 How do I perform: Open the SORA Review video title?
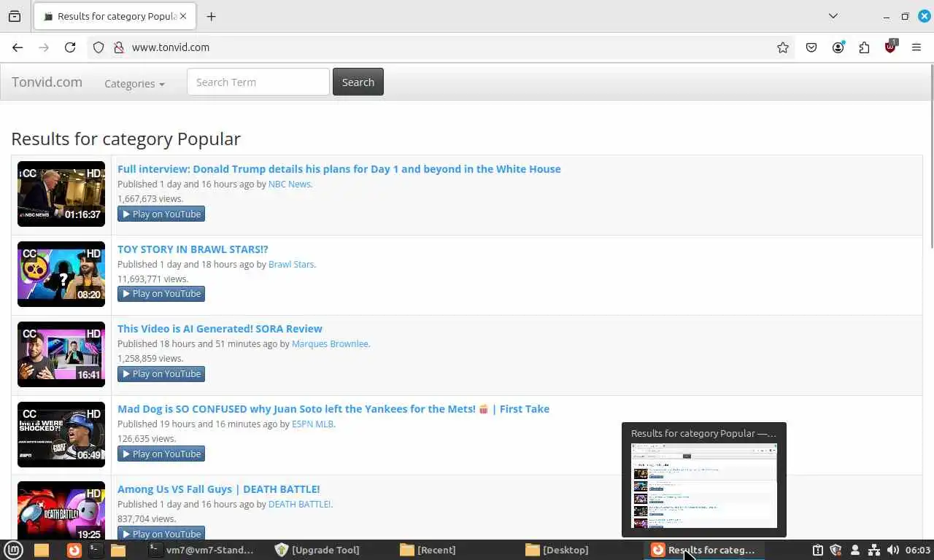pos(220,328)
